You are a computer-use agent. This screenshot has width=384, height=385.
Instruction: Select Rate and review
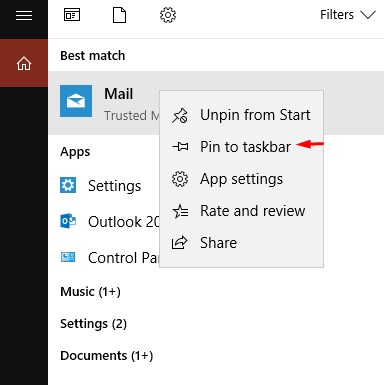[x=242, y=211]
